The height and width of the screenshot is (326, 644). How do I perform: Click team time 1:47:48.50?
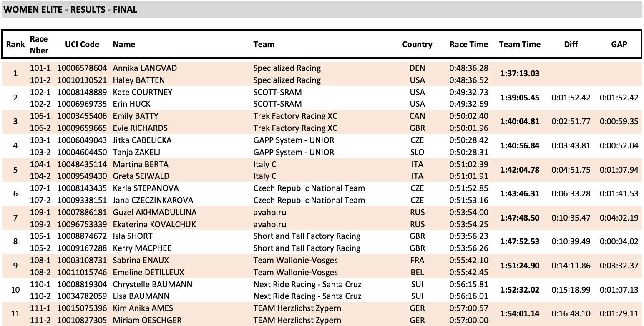(520, 218)
